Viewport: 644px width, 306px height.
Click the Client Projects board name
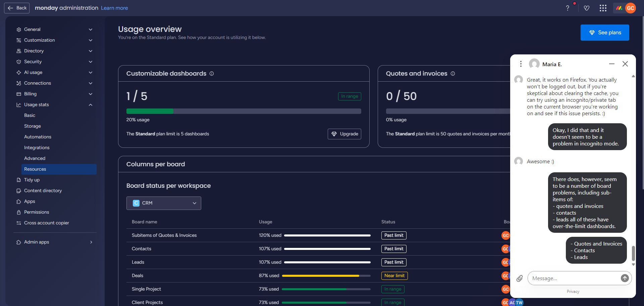click(x=147, y=303)
